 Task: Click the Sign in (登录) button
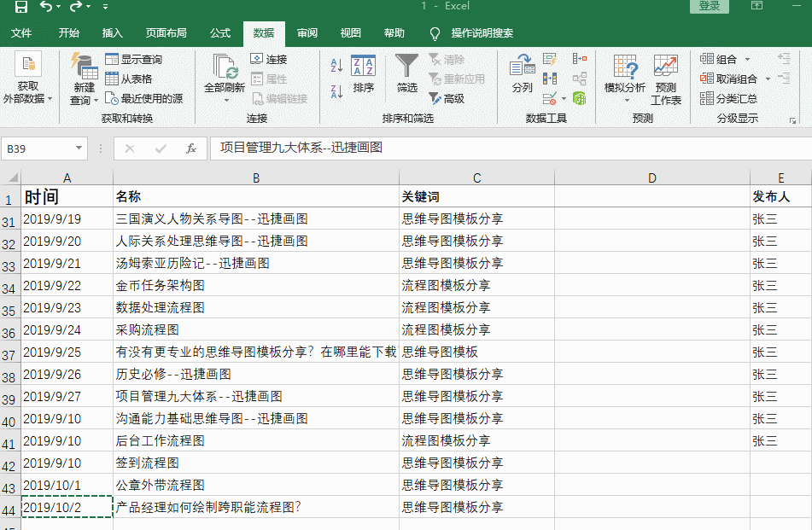pos(710,6)
